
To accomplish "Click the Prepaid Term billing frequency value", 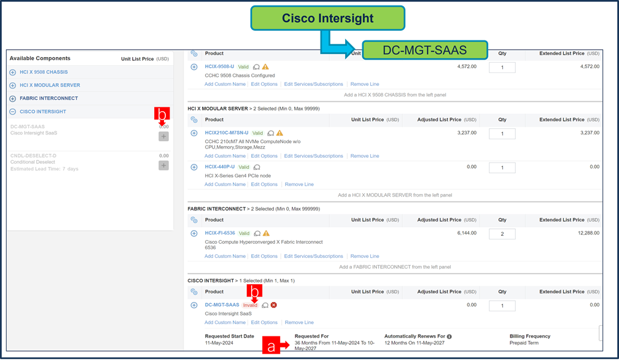I will coord(524,343).
